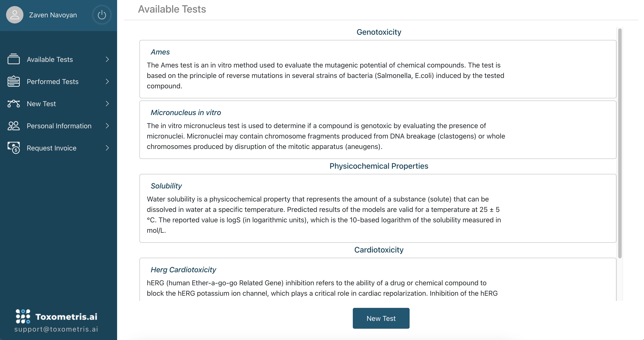Click the power logout icon
This screenshot has height=340, width=644.
coord(102,15)
